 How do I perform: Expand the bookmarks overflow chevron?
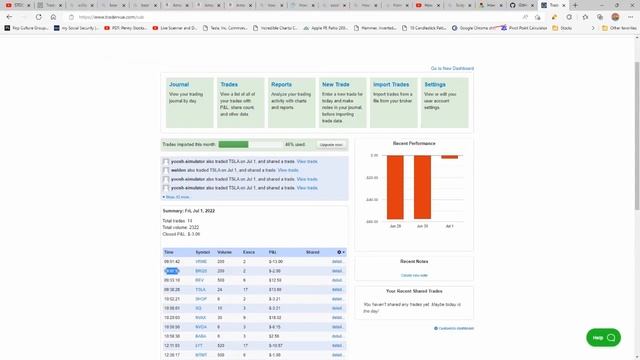[x=593, y=28]
